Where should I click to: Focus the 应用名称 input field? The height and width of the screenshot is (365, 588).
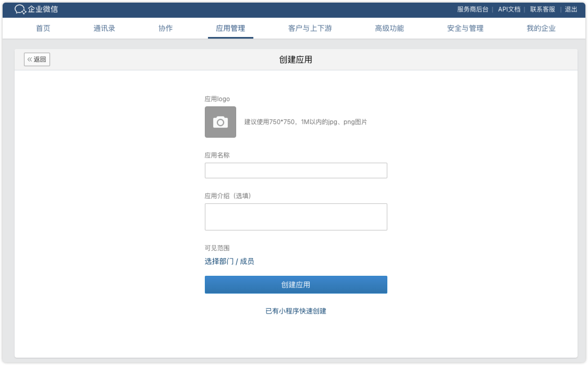[296, 171]
